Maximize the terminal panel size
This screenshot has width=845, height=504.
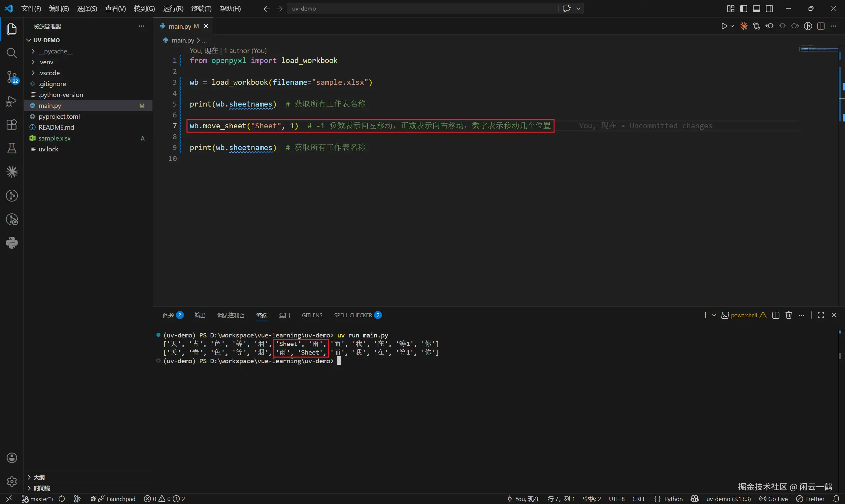point(821,316)
